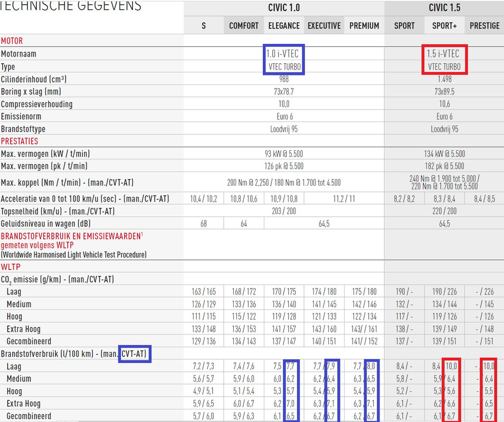Viewport: 504px width, 422px height.
Task: Select the SPORT trim column header
Action: [404, 26]
